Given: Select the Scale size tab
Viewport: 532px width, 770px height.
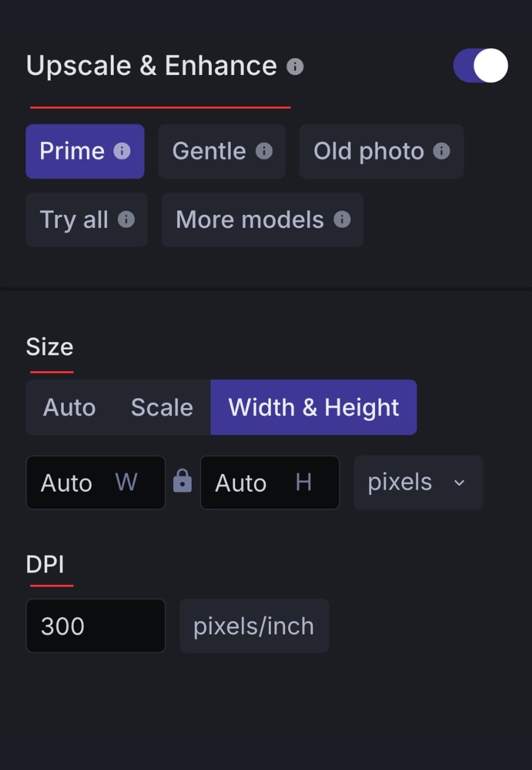Looking at the screenshot, I should [161, 407].
